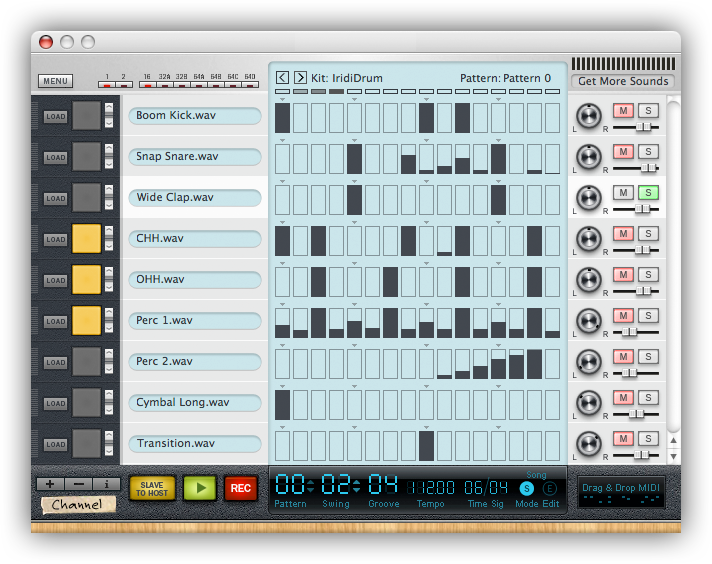The width and height of the screenshot is (712, 564).
Task: Open dropdown above first Boom Kick step
Action: pyautogui.click(x=282, y=99)
